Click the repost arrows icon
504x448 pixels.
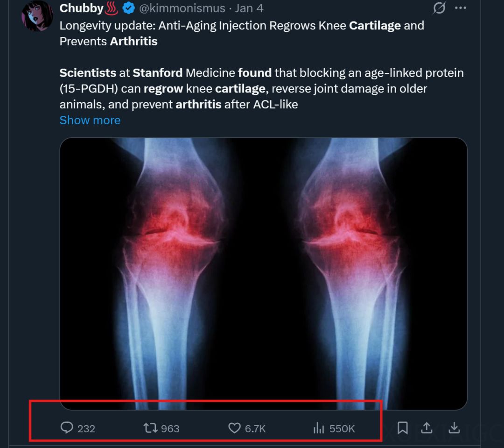point(150,428)
